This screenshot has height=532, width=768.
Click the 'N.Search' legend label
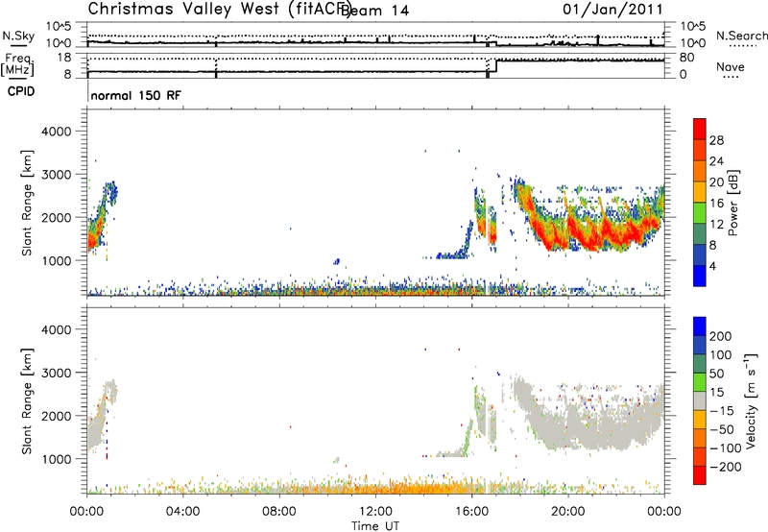pyautogui.click(x=742, y=36)
